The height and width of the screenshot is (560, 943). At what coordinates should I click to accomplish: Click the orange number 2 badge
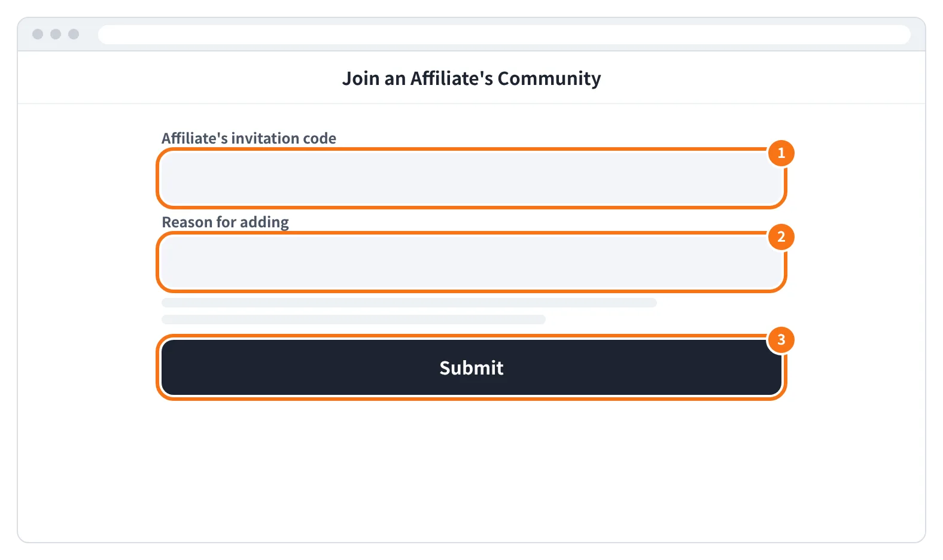pos(781,237)
